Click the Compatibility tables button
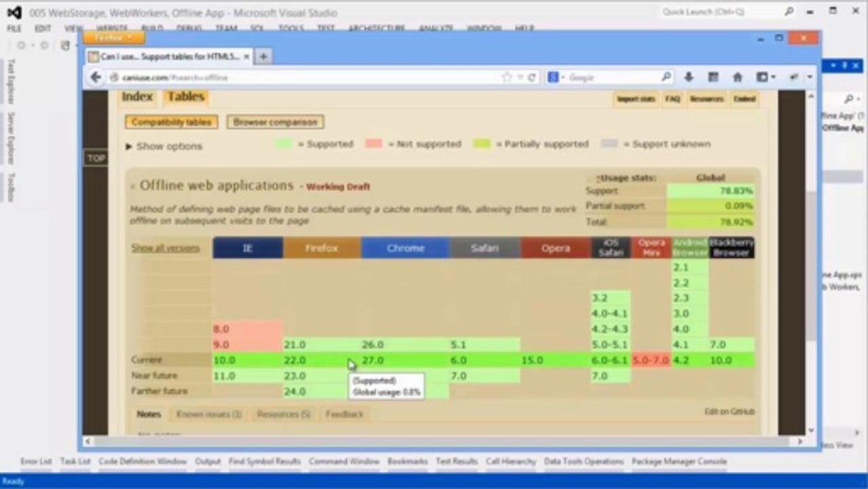 171,122
